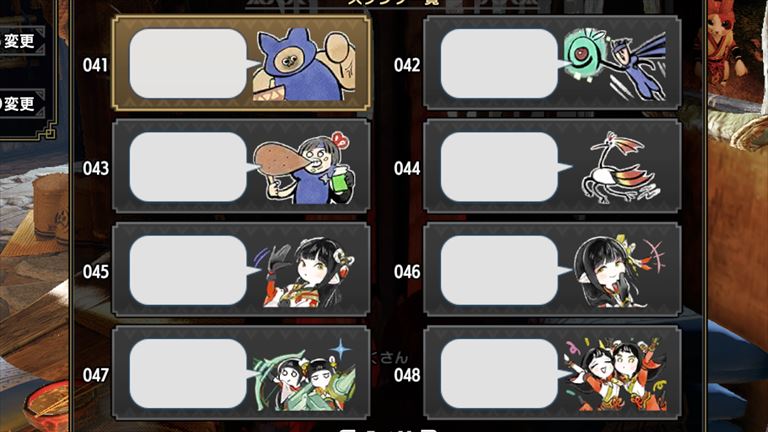Viewport: 768px width, 432px height.
Task: Click the upper 変更 button
Action: click(20, 41)
